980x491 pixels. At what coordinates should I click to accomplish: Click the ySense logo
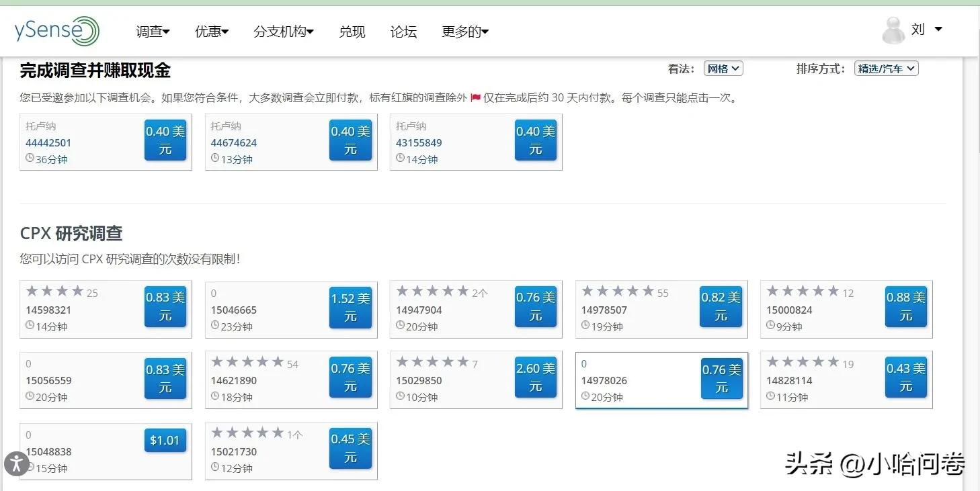pos(56,30)
